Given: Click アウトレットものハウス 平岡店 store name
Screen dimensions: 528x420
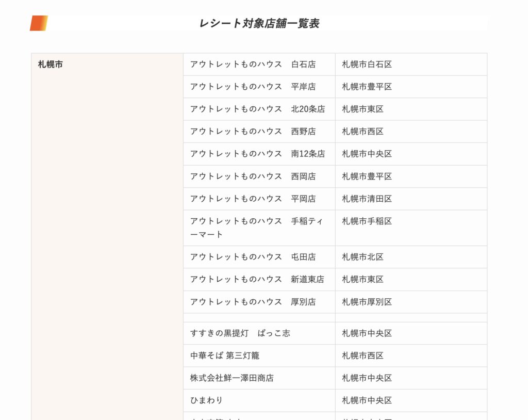Looking at the screenshot, I should coord(253,199).
